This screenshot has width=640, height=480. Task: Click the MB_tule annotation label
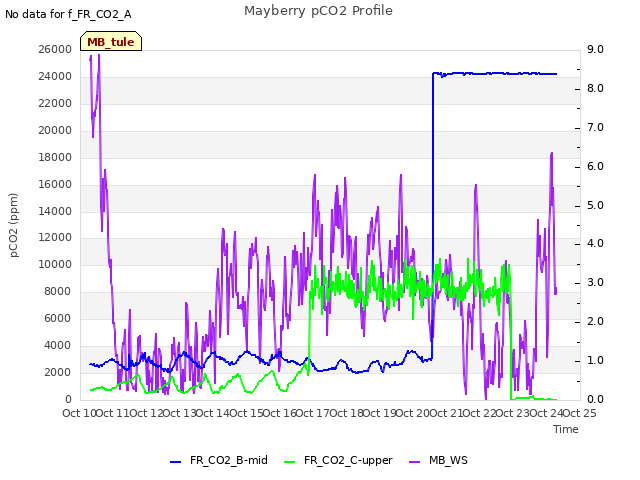coord(111,41)
